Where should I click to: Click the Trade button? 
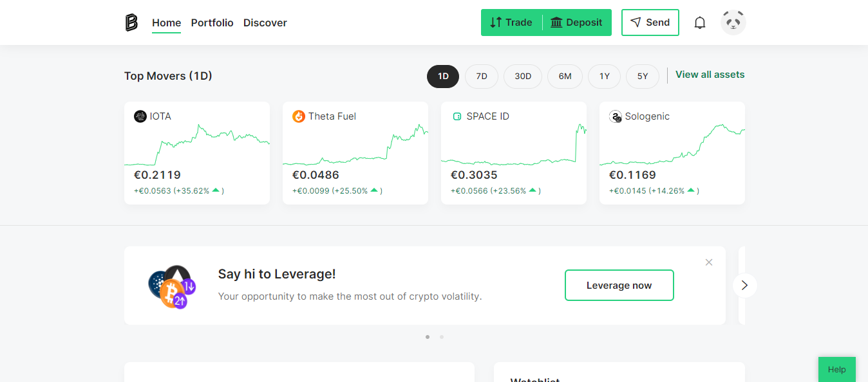coord(511,23)
